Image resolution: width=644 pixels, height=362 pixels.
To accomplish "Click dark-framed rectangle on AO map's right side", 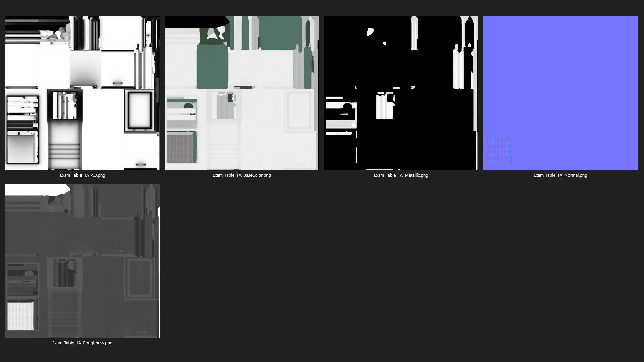I will (x=139, y=110).
